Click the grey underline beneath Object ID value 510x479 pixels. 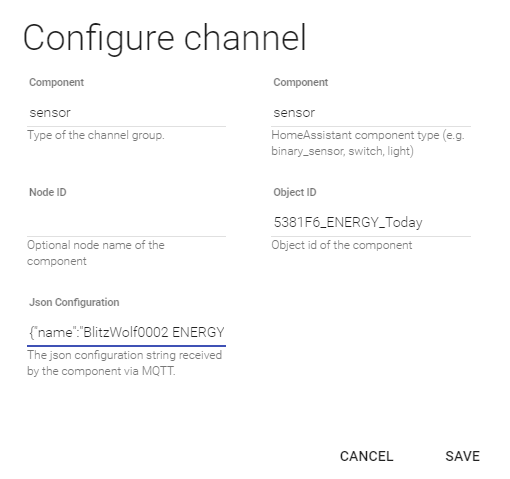tap(371, 236)
